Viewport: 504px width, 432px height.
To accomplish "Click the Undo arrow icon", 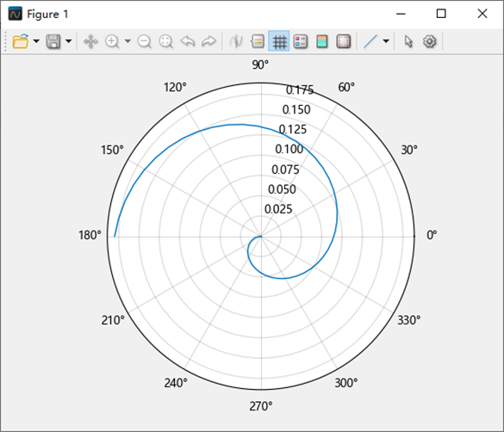I will (x=188, y=41).
